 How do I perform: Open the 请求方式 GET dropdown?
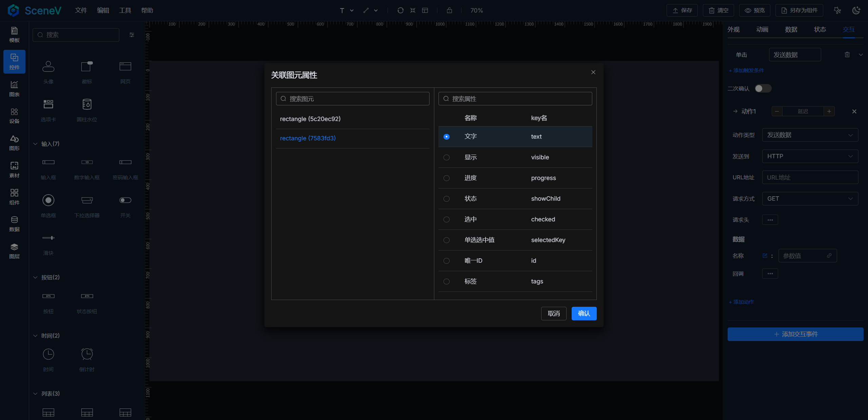(x=810, y=199)
